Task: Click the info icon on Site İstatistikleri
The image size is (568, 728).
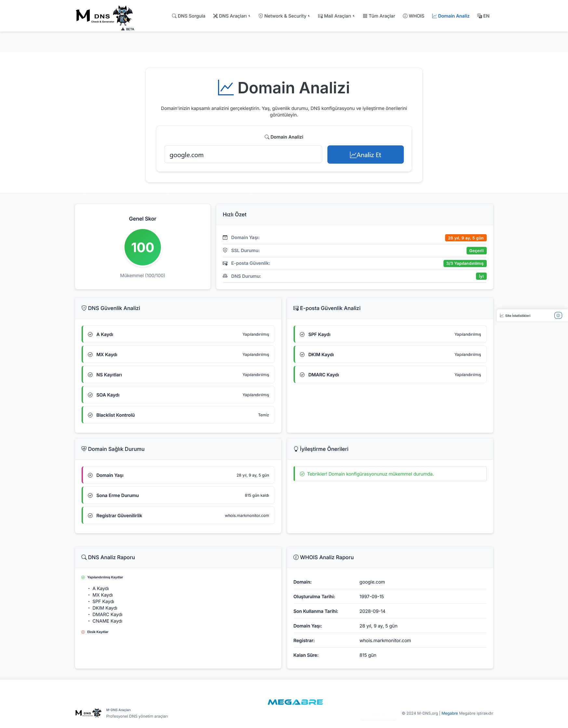Action: pos(558,315)
